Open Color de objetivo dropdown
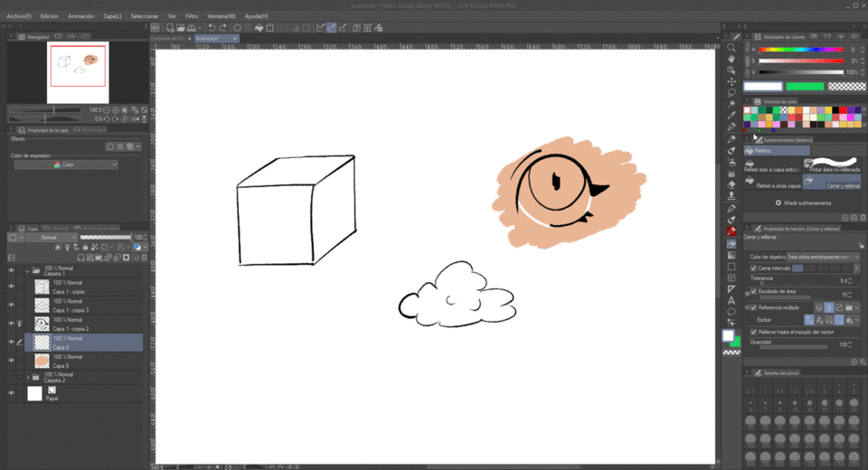The image size is (868, 470). (x=823, y=257)
